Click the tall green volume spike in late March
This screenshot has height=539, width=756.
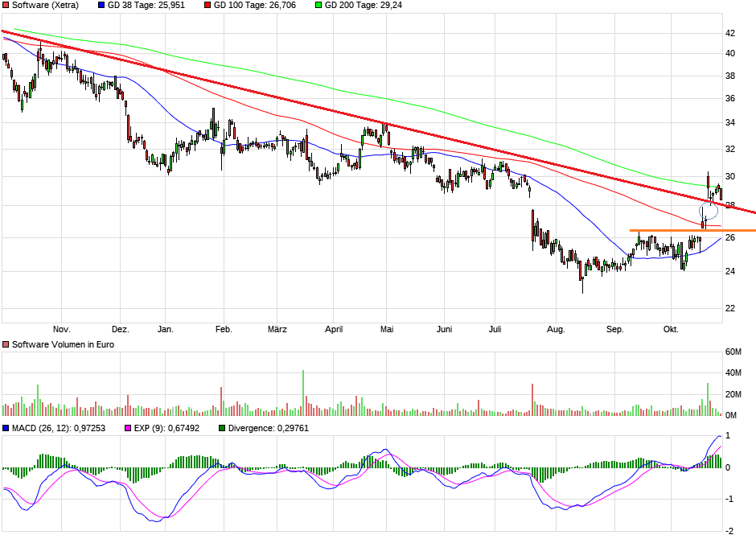[303, 393]
